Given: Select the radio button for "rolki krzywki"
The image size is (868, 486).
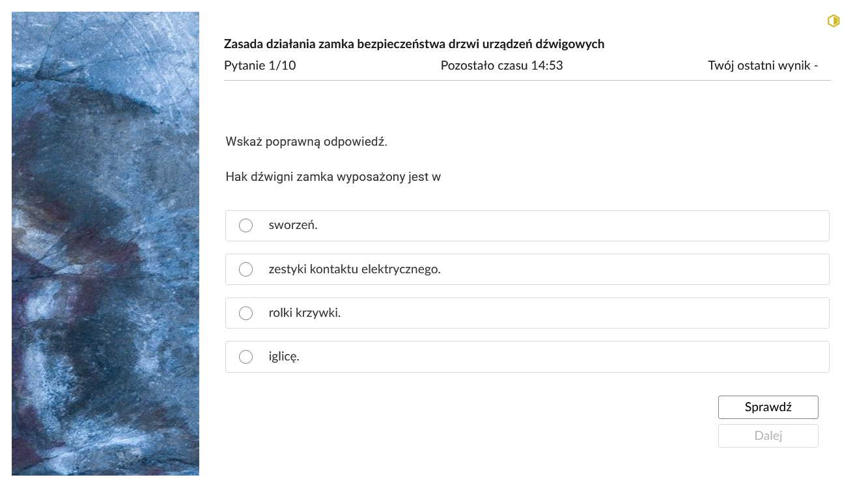Looking at the screenshot, I should (245, 313).
